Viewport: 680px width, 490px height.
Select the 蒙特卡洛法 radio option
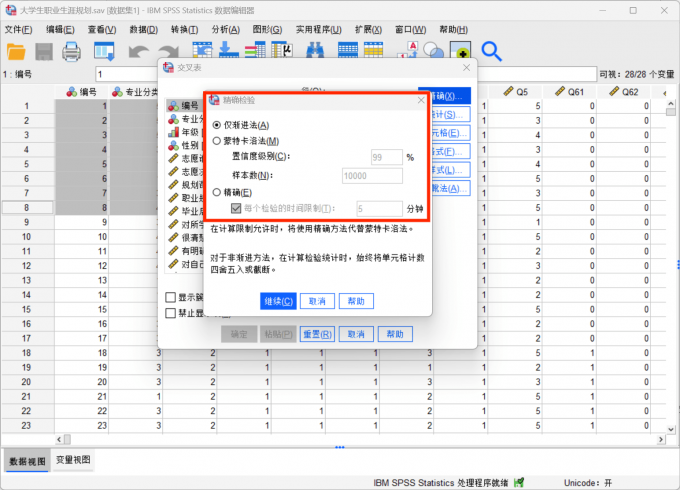tap(217, 141)
